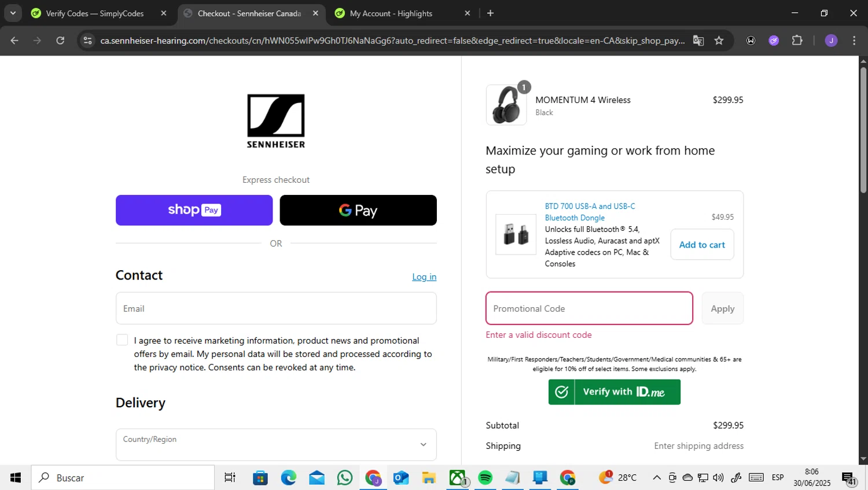Reload the checkout page
This screenshot has width=868, height=490.
[x=60, y=40]
